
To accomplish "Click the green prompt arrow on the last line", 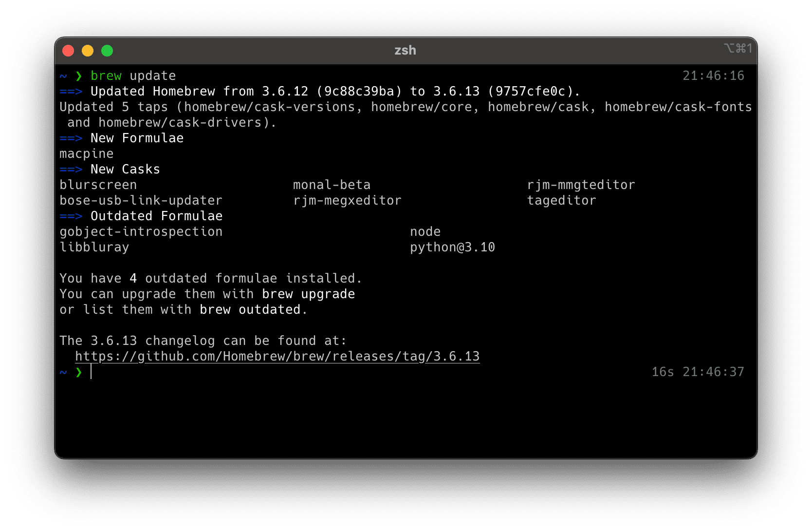I will tap(79, 372).
